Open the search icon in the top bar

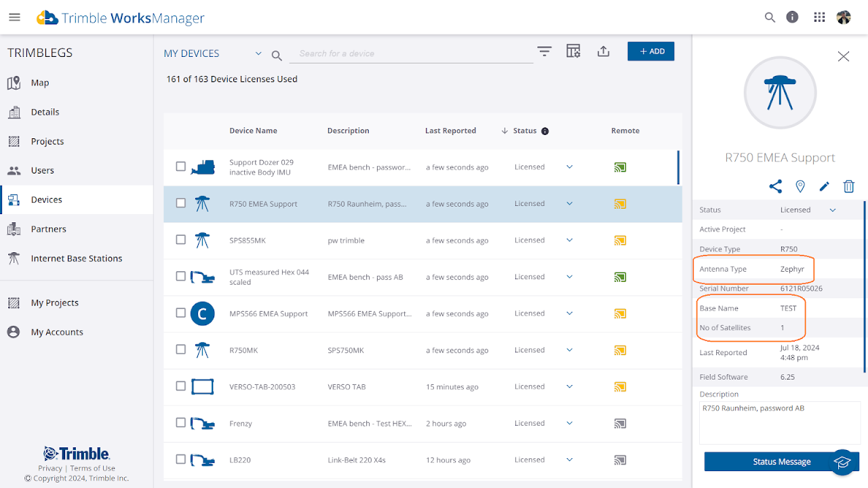[x=770, y=18]
